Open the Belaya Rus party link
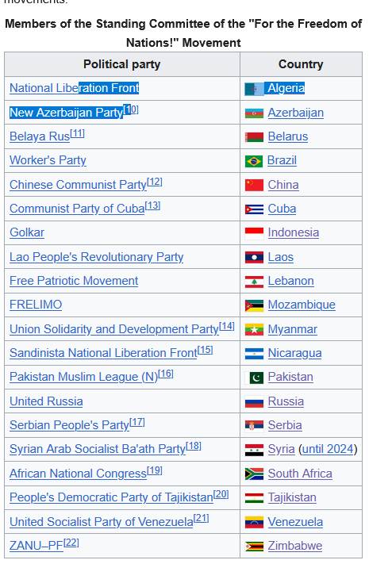This screenshot has height=564, width=392. point(40,136)
